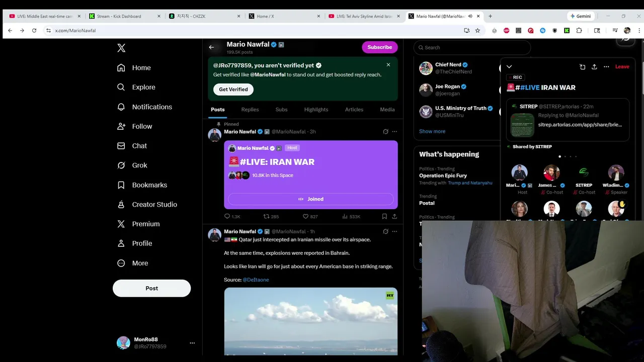Open the Postal trending topic

coord(427,203)
